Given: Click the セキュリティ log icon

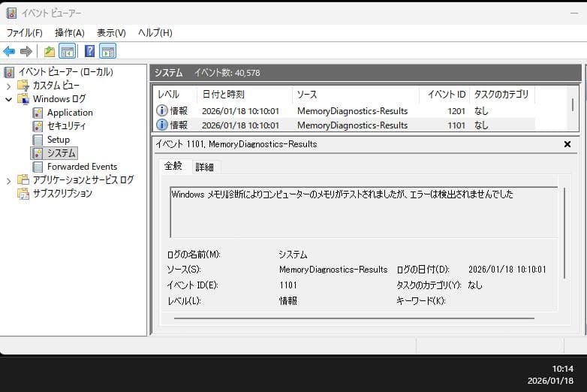Looking at the screenshot, I should tap(38, 126).
